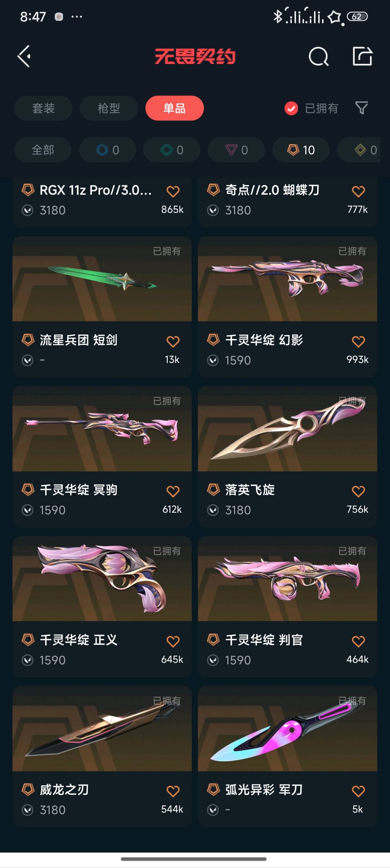Select the 单品 tab
This screenshot has height=868, width=390.
pos(174,108)
